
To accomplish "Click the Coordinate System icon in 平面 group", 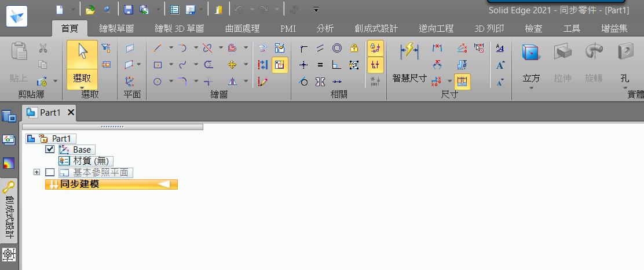I will tap(130, 81).
